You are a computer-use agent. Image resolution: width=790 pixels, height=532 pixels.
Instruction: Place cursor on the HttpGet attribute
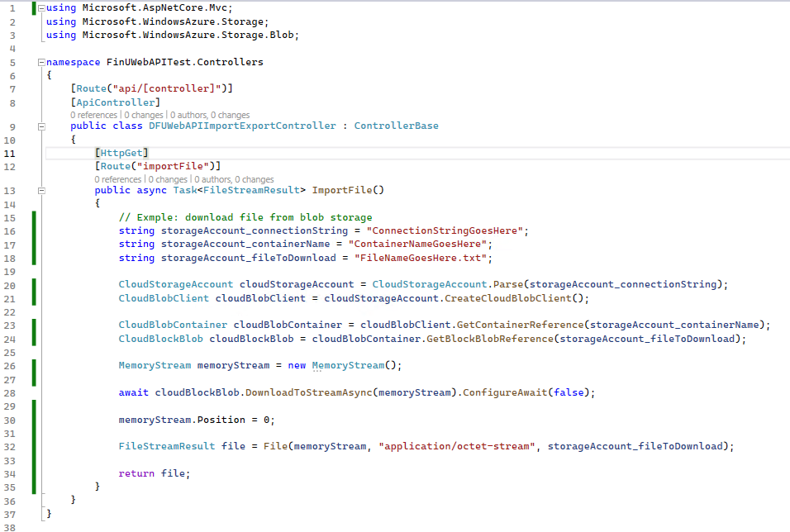tap(121, 153)
